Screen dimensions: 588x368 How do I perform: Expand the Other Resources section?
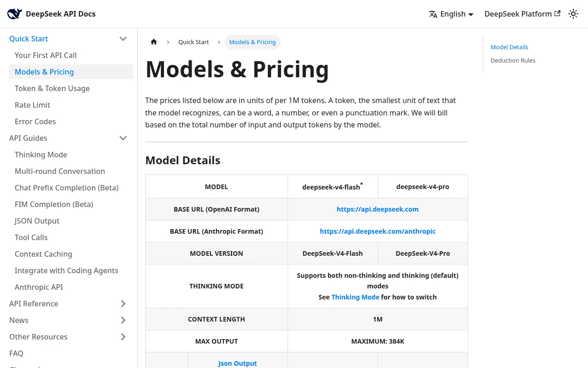point(123,337)
